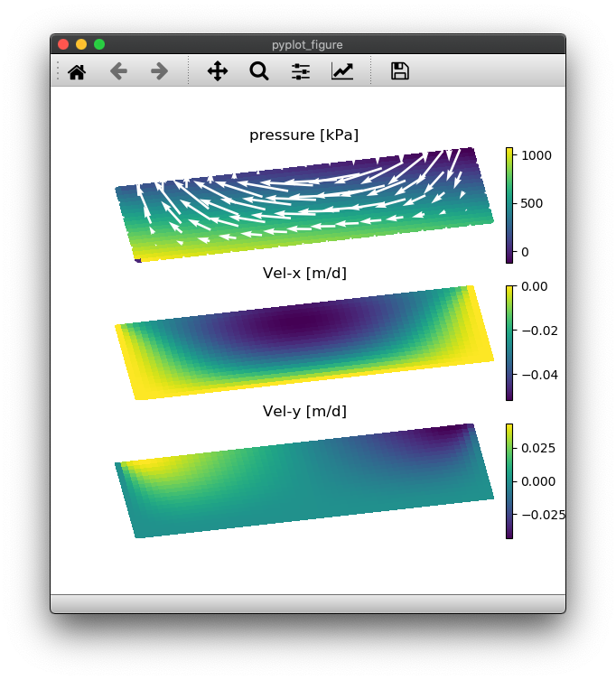Click the −0.02 tick label on Vel-x colorbar
The height and width of the screenshot is (680, 616).
[539, 331]
